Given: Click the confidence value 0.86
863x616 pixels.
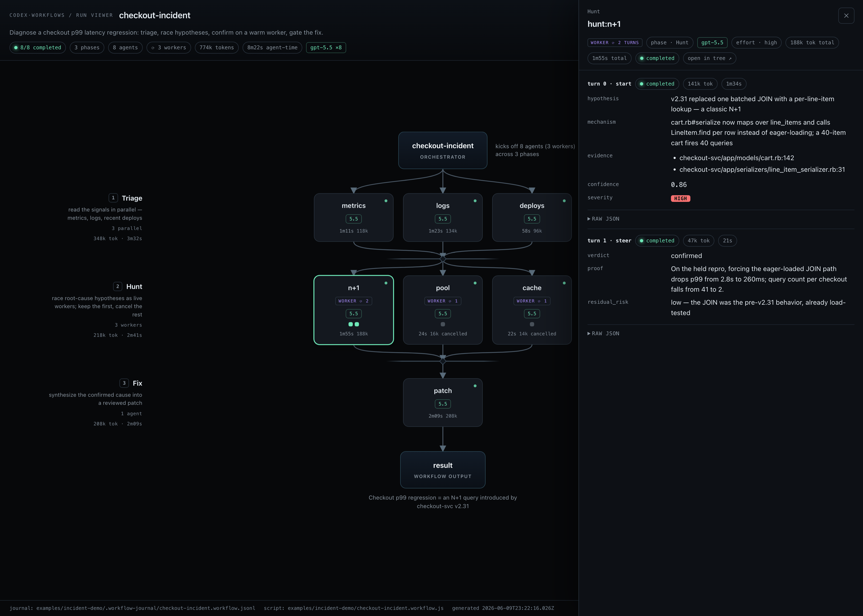Looking at the screenshot, I should point(679,185).
